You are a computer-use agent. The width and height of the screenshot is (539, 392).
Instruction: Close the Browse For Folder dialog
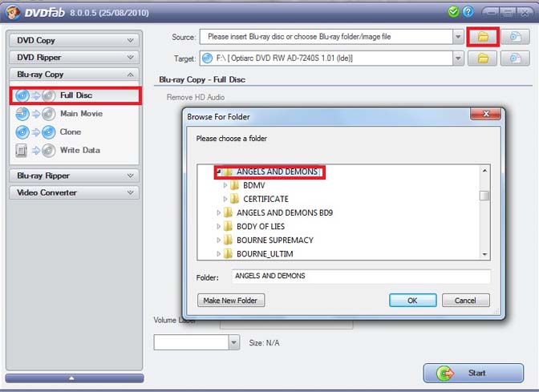pos(485,114)
